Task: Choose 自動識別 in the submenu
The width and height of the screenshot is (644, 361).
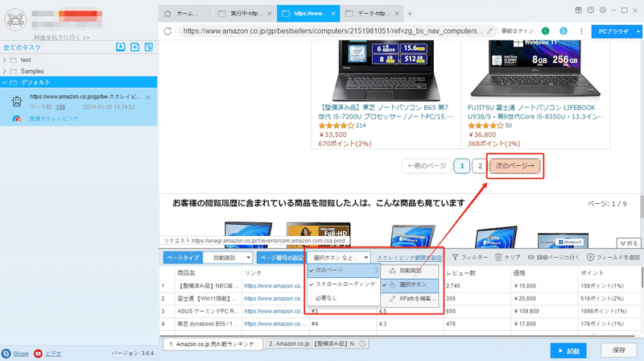Action: [410, 271]
